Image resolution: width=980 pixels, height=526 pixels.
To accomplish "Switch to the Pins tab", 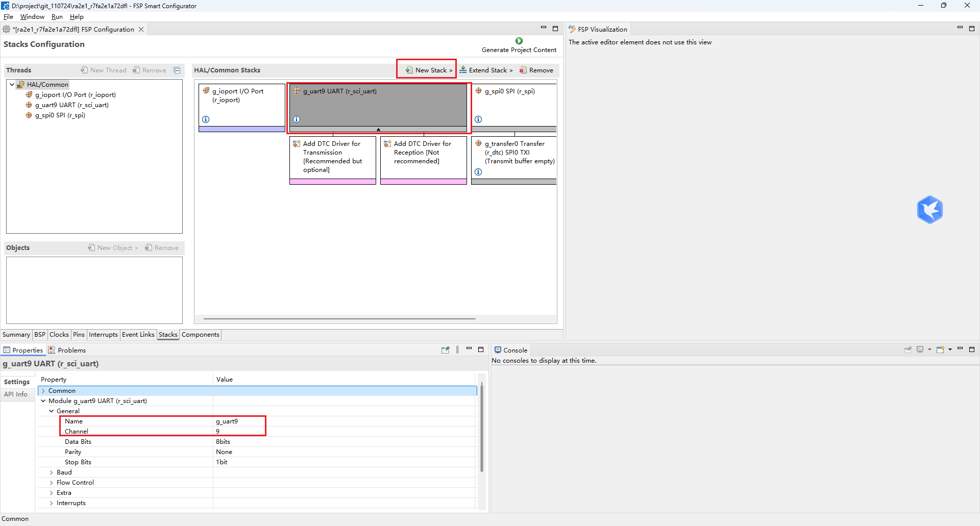I will [x=79, y=335].
